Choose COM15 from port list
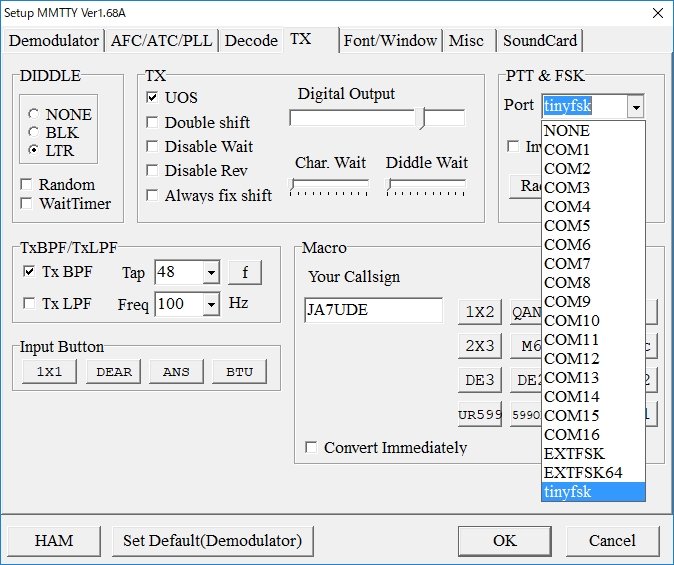 click(593, 415)
